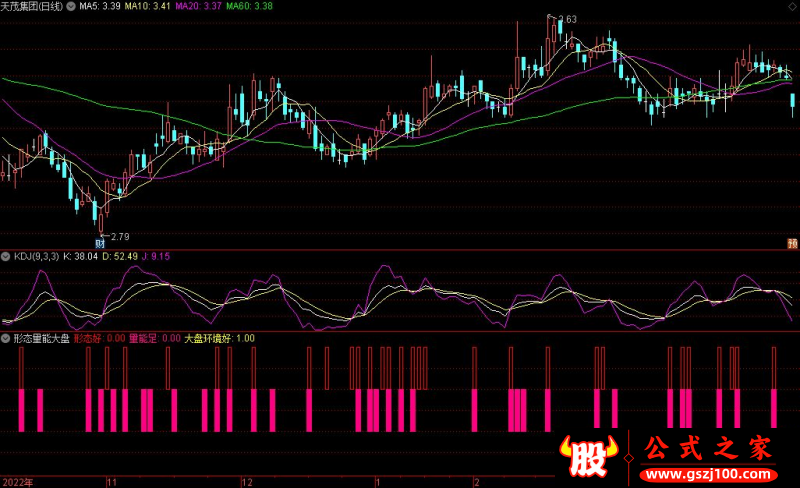Open the KDJ(9,3,3) indicator dropdown arrow

point(6,256)
